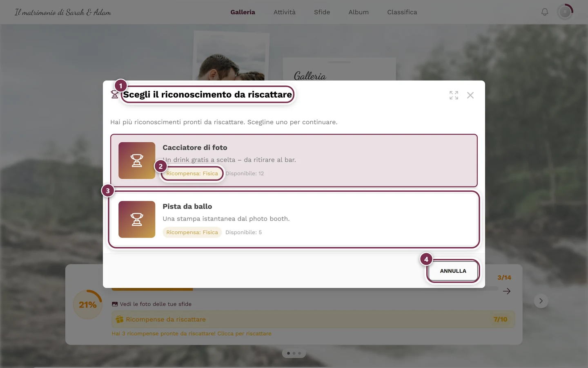Screen dimensions: 588x368
Task: Open the notifications bell
Action: tap(545, 12)
